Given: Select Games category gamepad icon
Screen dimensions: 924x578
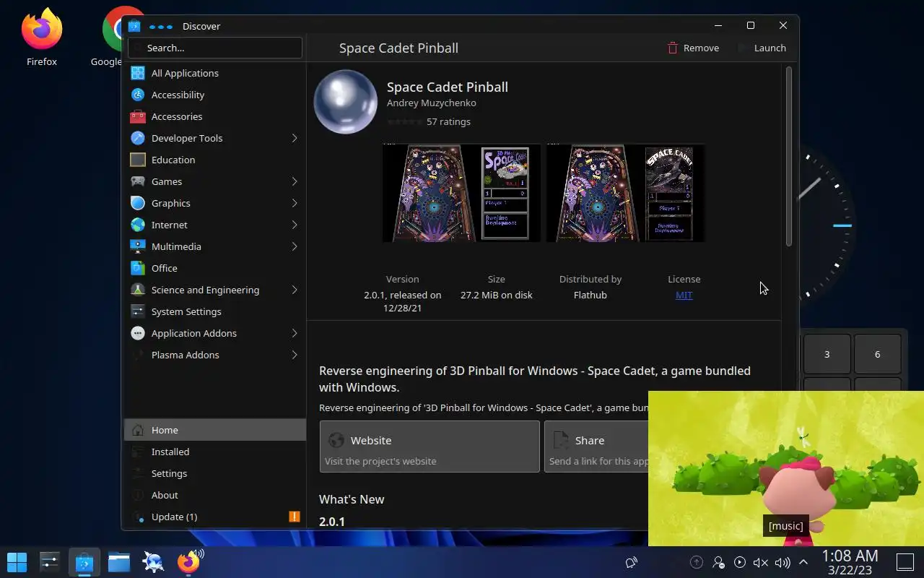Looking at the screenshot, I should point(138,181).
